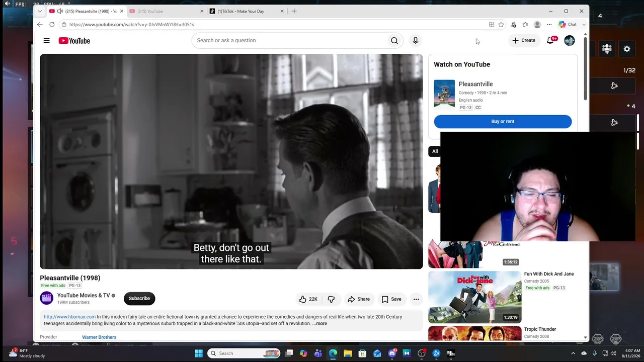Click the Pleasantville video player
This screenshot has width=644, height=362.
(231, 161)
